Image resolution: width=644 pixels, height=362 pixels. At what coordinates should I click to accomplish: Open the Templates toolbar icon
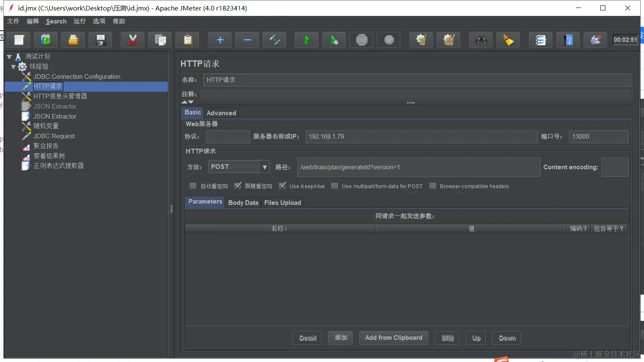pyautogui.click(x=46, y=40)
